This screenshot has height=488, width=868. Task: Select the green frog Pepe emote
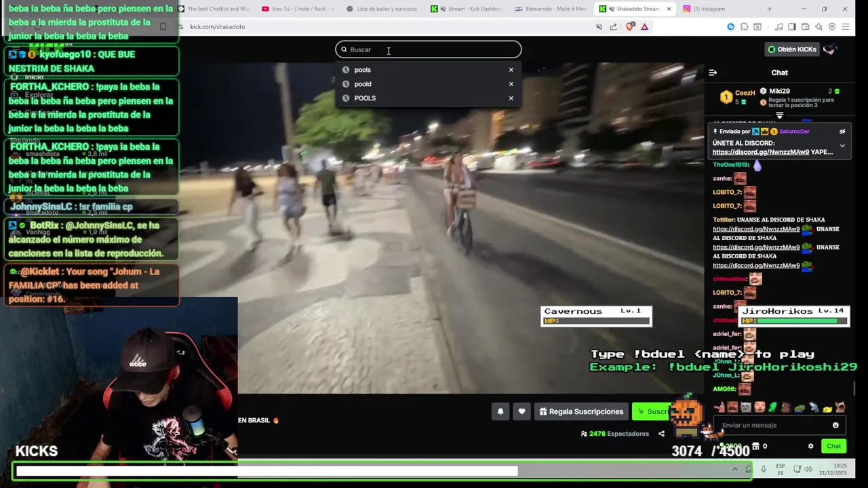[x=800, y=407]
